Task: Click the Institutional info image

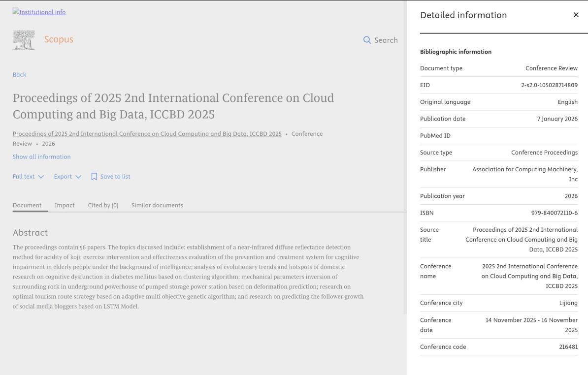Action: coord(39,12)
